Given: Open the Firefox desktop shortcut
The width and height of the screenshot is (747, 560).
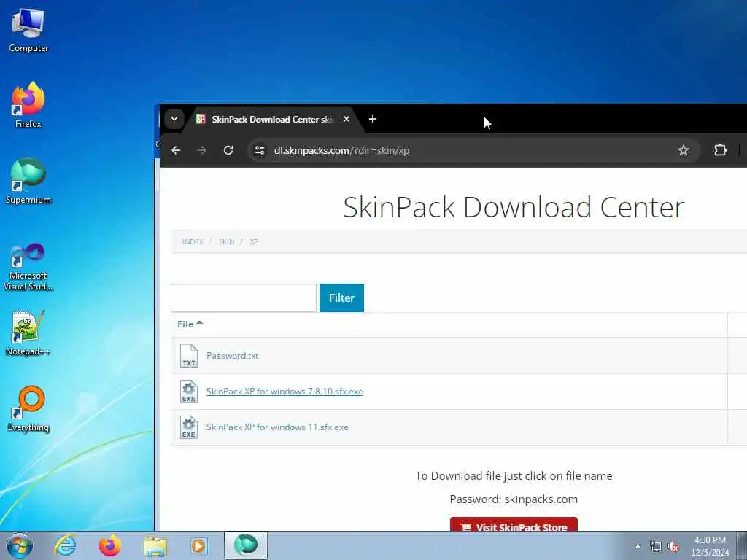Looking at the screenshot, I should (28, 105).
